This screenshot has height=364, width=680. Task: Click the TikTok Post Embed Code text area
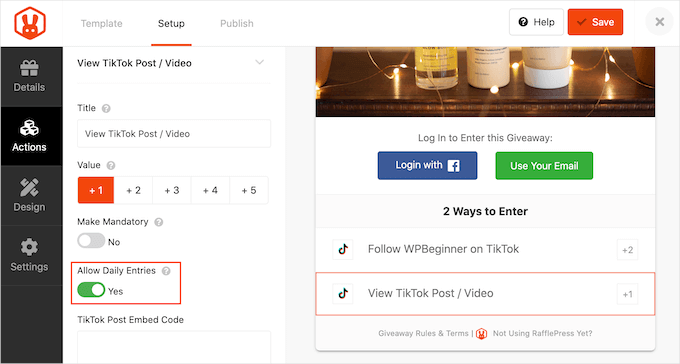coord(174,347)
